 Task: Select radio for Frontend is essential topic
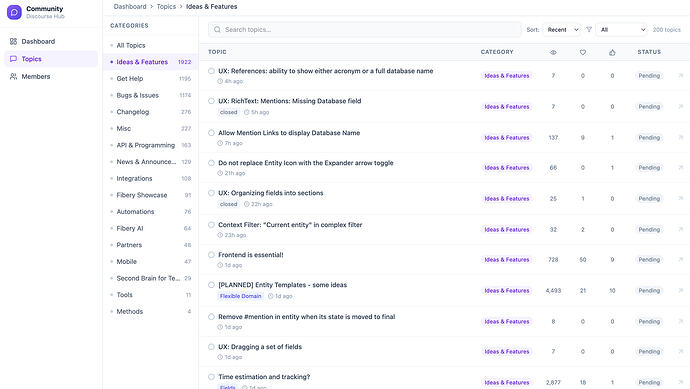pyautogui.click(x=211, y=255)
